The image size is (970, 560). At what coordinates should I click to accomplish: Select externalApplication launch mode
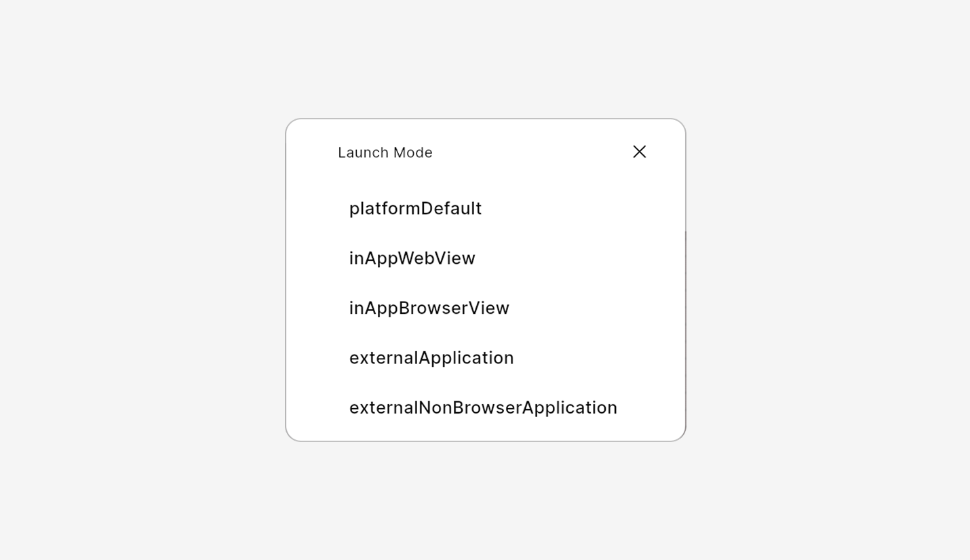pos(431,358)
